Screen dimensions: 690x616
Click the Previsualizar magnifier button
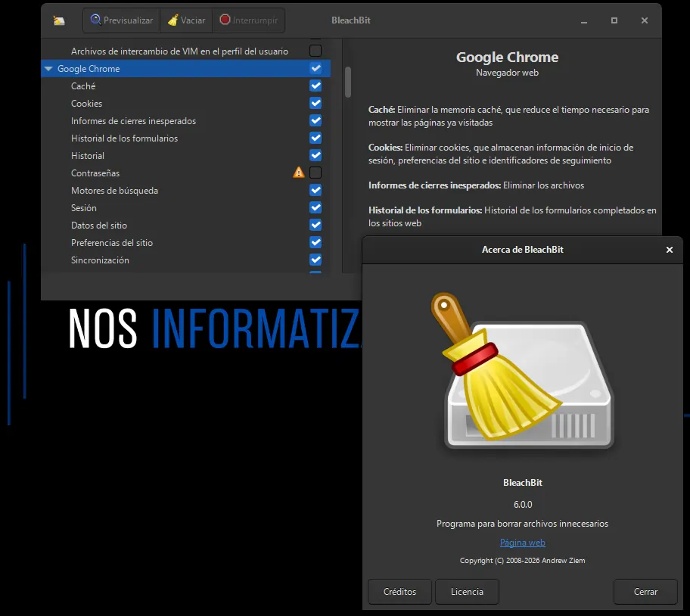click(122, 20)
